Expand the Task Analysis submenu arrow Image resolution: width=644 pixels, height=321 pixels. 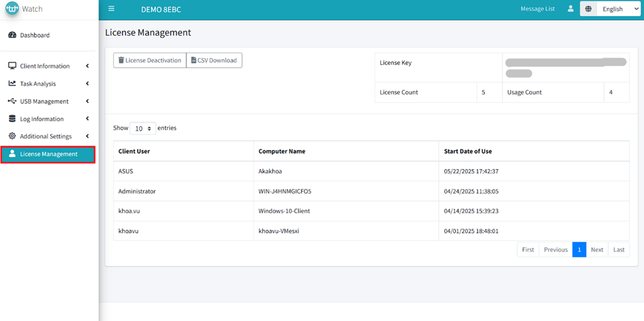point(87,84)
